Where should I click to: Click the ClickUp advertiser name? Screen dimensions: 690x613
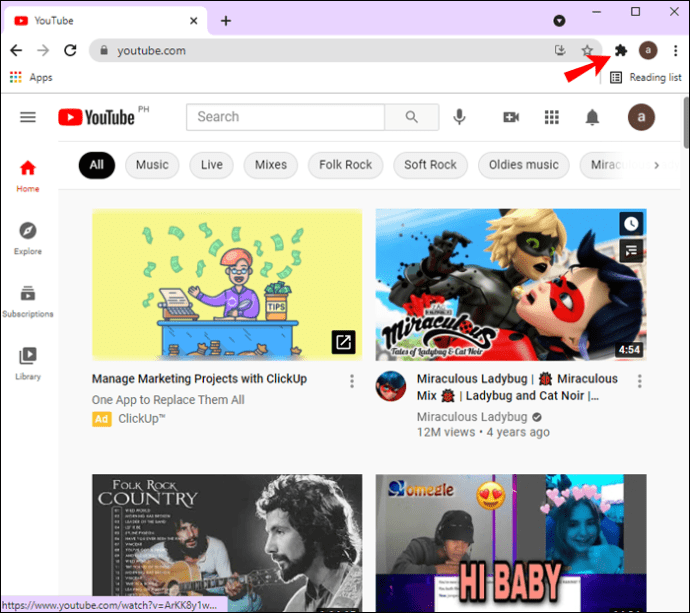point(142,418)
